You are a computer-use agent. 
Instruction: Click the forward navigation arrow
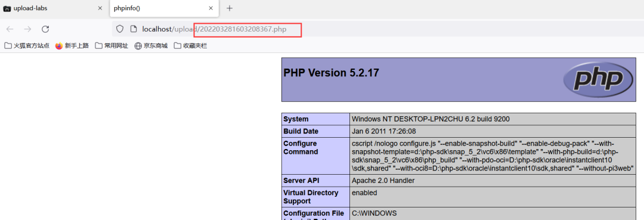click(x=27, y=29)
